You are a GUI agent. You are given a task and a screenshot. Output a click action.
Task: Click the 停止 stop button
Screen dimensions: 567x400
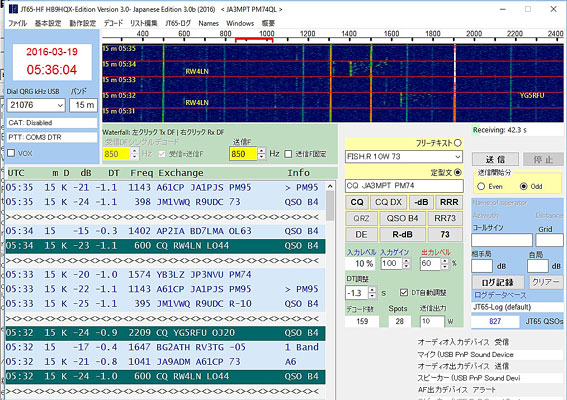point(543,159)
